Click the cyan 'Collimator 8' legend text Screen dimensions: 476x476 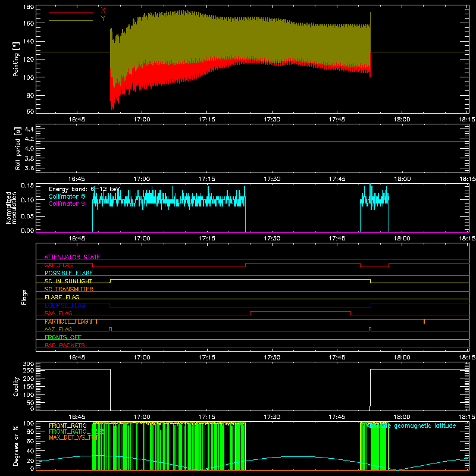click(x=67, y=196)
